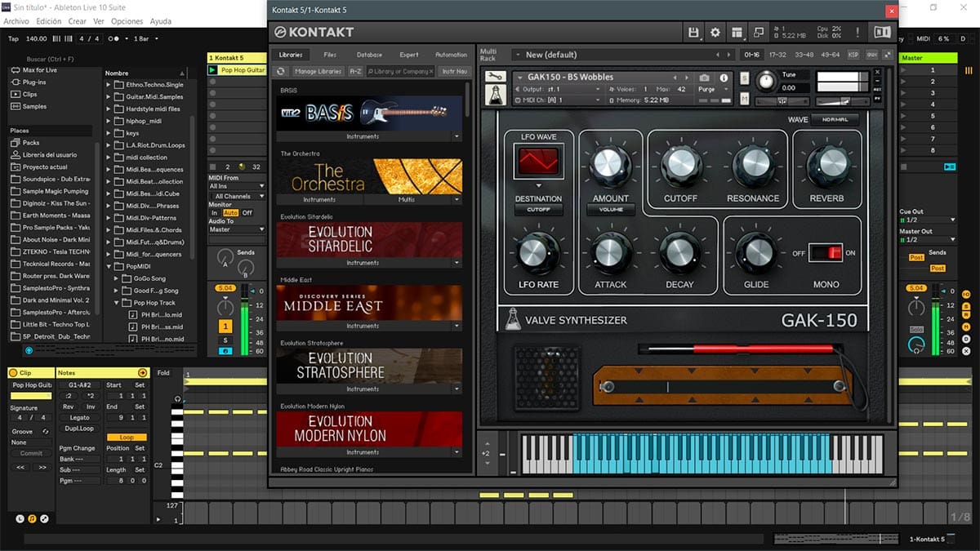Click the Dupl.Loop button
The height and width of the screenshot is (551, 980).
pyautogui.click(x=79, y=428)
